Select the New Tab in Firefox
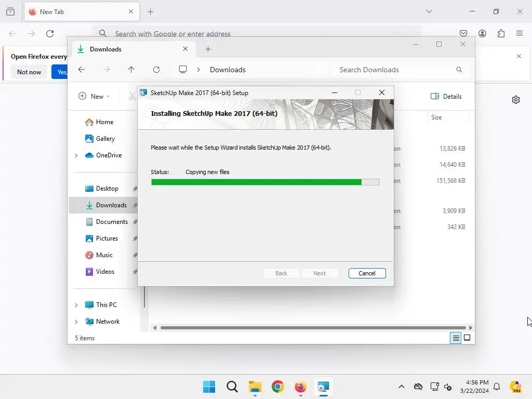Viewport: 532px width, 399px height. coord(82,12)
